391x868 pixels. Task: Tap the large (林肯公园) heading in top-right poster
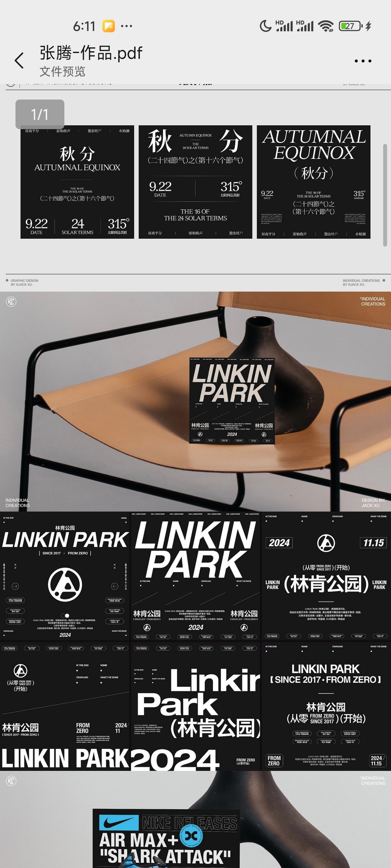click(326, 584)
